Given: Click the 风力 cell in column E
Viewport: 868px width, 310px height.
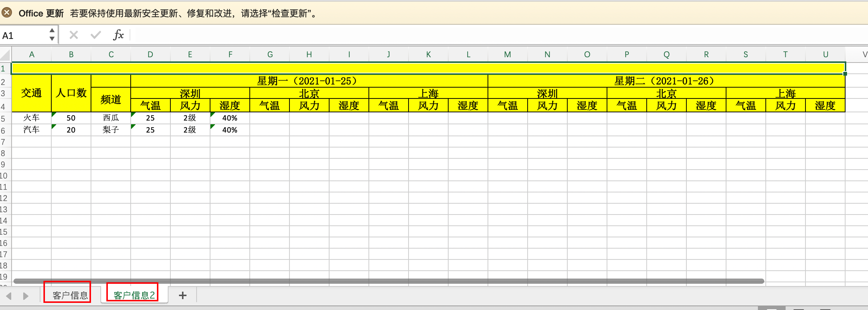Looking at the screenshot, I should (x=190, y=106).
